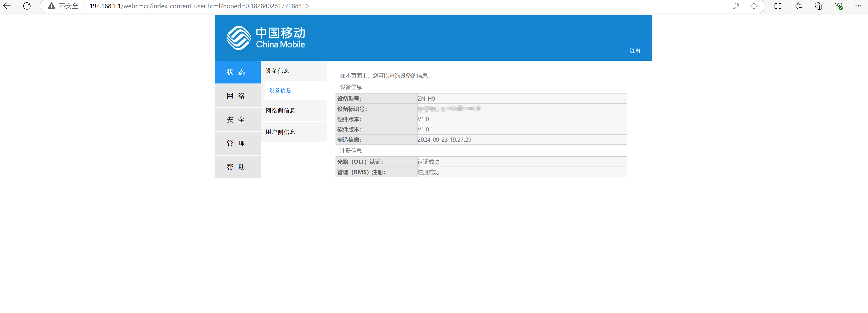Click the 软件版本 label cell
The height and width of the screenshot is (313, 868).
tap(376, 130)
